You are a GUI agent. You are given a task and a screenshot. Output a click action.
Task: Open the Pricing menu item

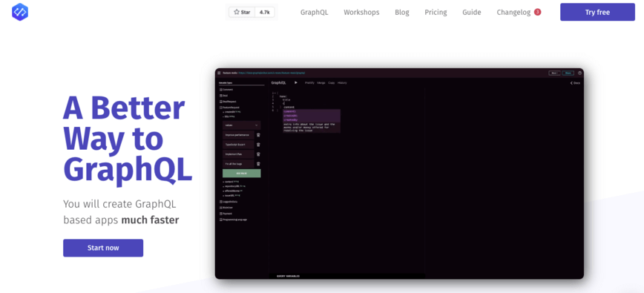(x=436, y=13)
